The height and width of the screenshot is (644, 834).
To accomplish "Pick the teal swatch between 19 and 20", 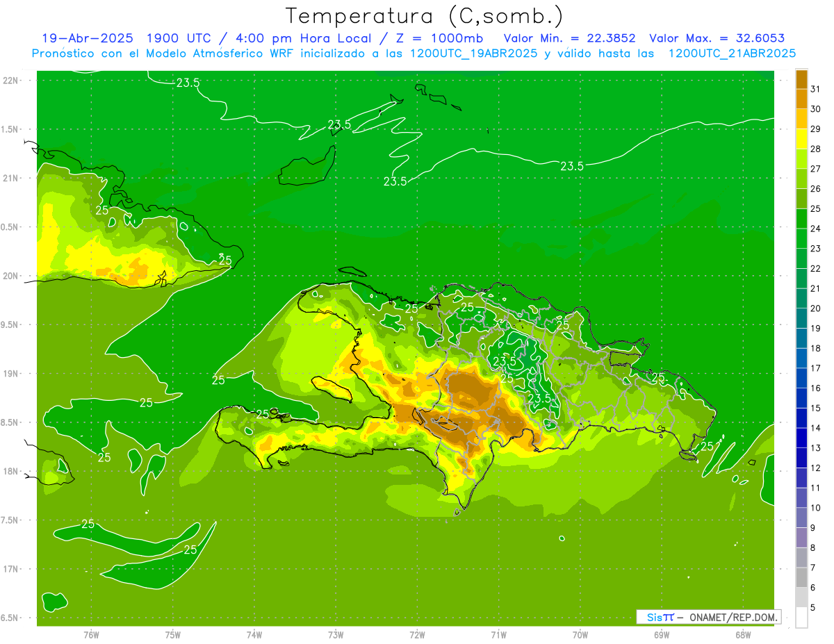I will pyautogui.click(x=801, y=318).
